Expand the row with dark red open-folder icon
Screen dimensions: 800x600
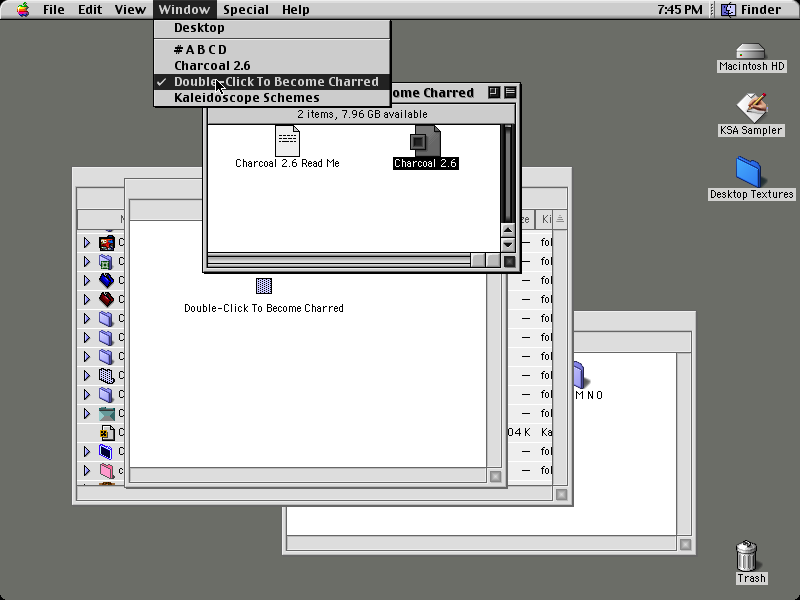(87, 299)
